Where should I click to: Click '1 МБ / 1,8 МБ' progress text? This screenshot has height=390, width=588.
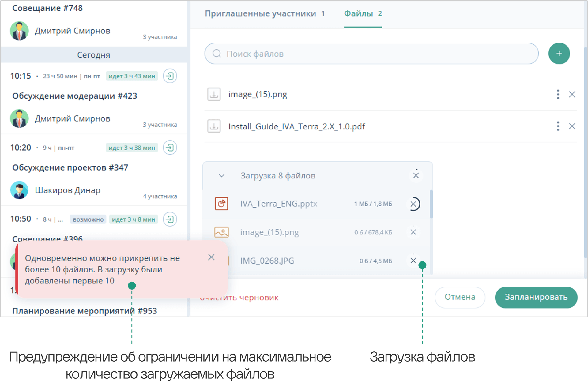point(373,204)
